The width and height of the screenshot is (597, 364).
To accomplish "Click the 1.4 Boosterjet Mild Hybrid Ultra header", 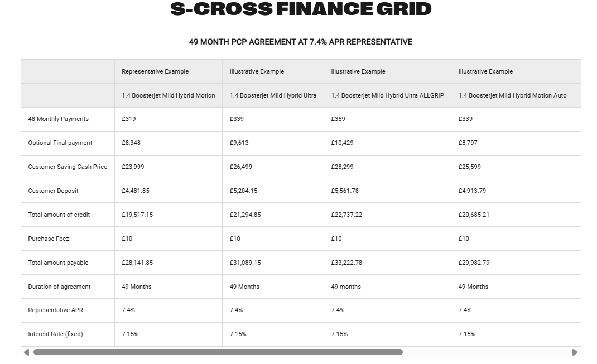I will (x=273, y=95).
